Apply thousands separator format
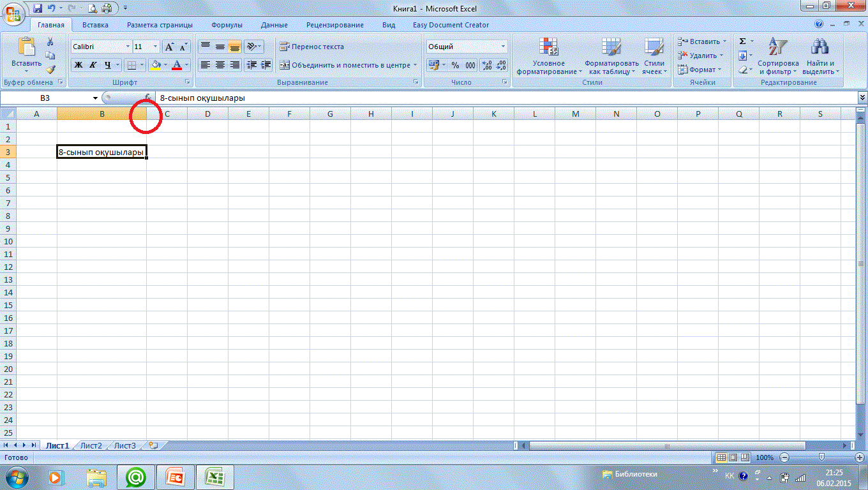The height and width of the screenshot is (490, 868). pos(470,65)
